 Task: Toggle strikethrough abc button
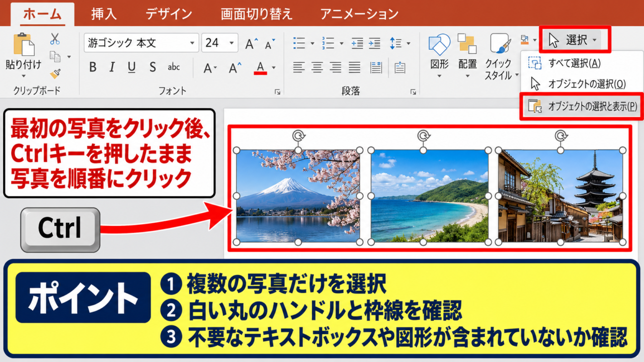174,67
